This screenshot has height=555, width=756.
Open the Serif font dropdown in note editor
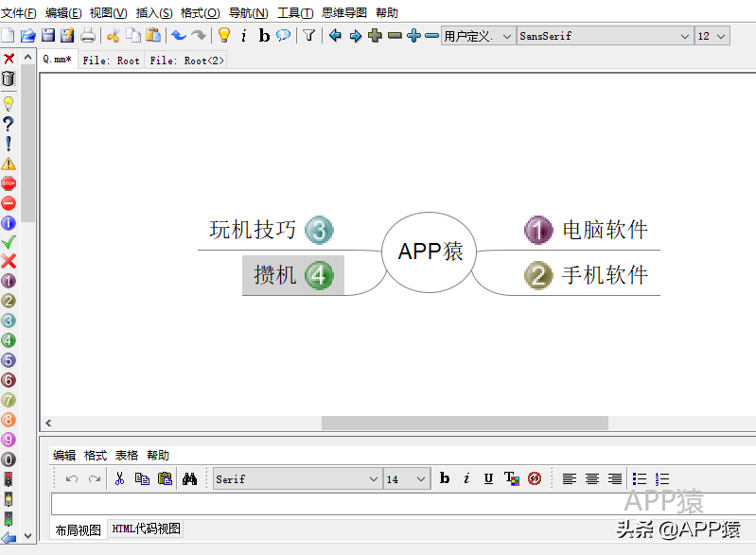(x=297, y=478)
